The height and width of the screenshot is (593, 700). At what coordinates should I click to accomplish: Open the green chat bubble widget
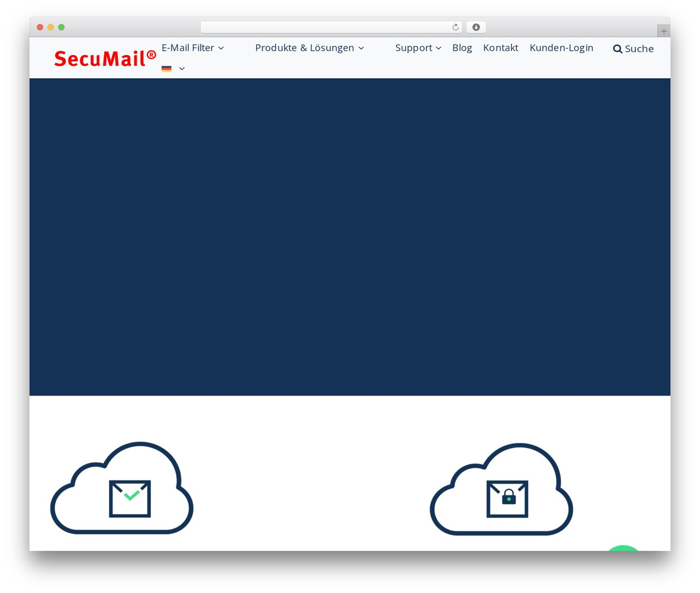[x=623, y=548]
